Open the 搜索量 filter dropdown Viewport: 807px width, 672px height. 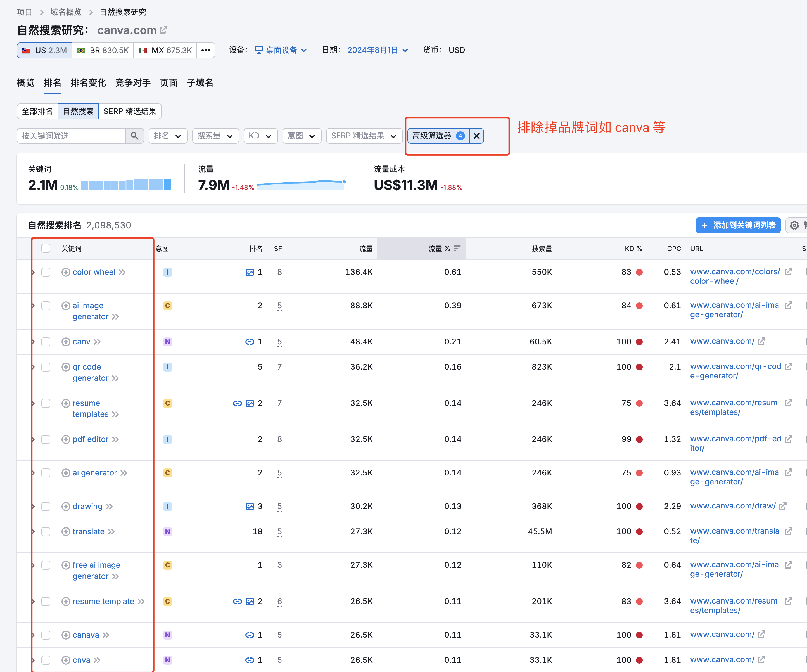click(215, 136)
